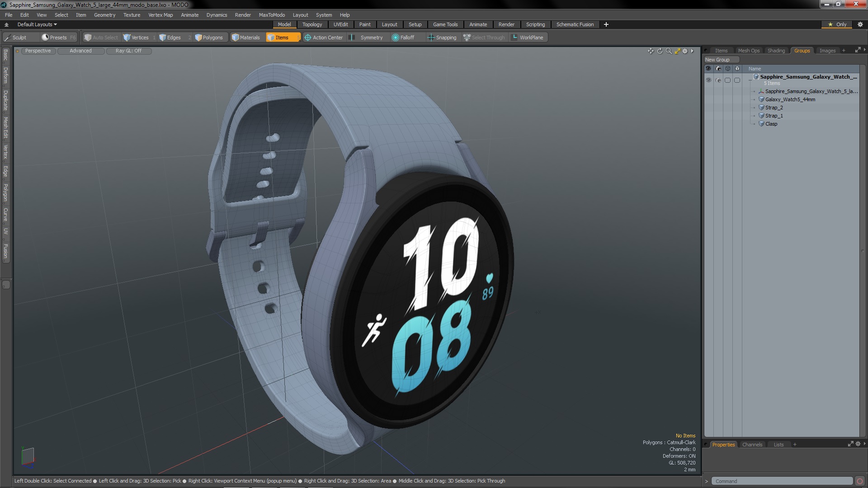868x488 pixels.
Task: Click the command record circle button
Action: pyautogui.click(x=860, y=481)
